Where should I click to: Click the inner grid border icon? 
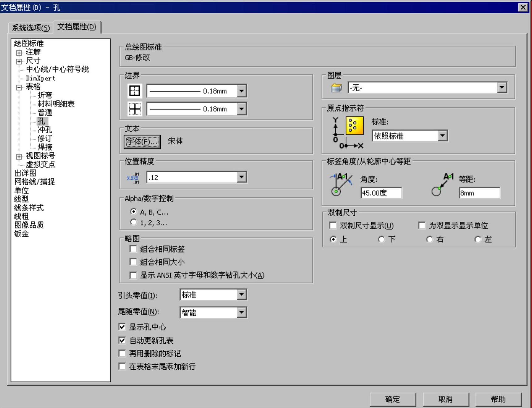[134, 109]
